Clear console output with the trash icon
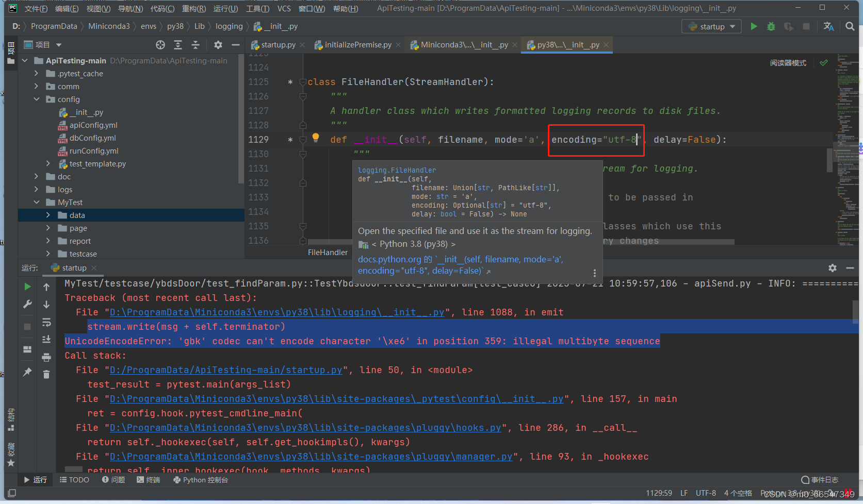The image size is (863, 504). 46,375
